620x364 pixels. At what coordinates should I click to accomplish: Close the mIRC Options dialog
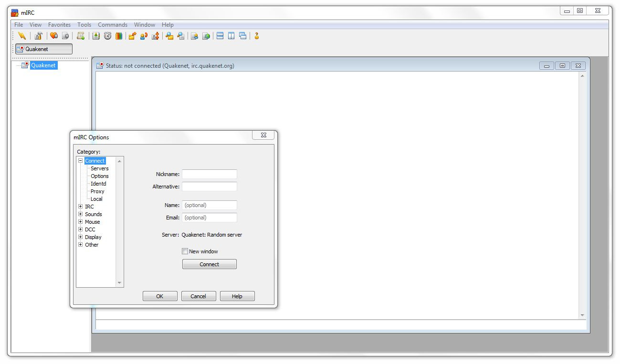(x=263, y=135)
